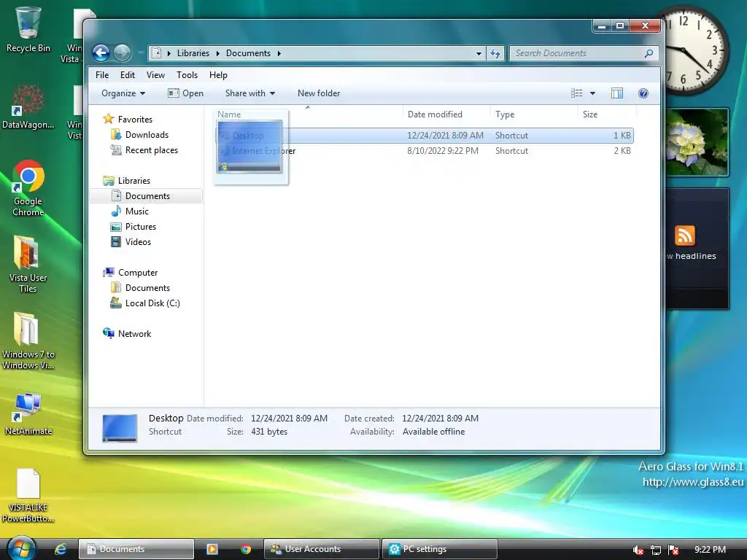Open the recent pages dropdown beside Forward
This screenshot has width=747, height=560.
point(141,53)
